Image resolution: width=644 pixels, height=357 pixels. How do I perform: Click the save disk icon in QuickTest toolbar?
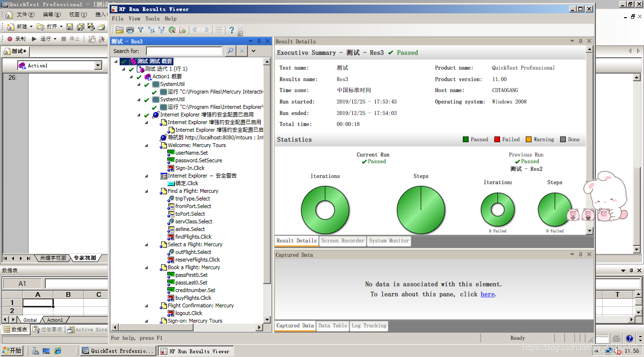(70, 27)
